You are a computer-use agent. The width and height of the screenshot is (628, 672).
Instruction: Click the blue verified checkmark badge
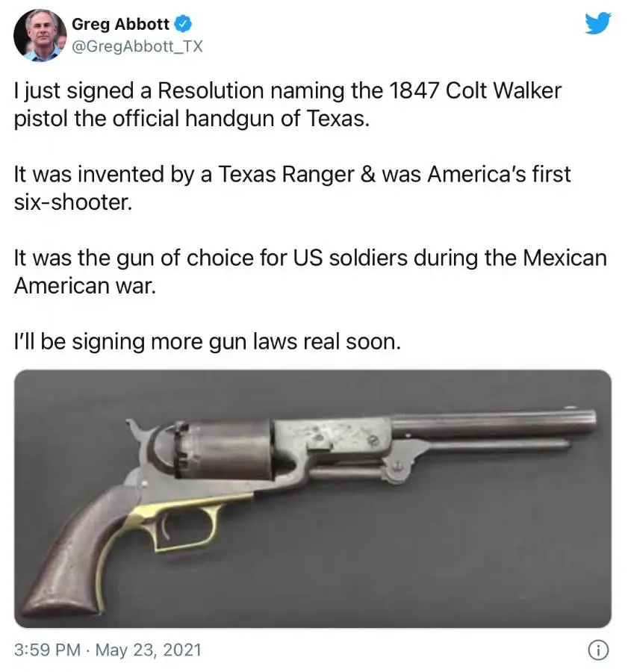tap(184, 25)
